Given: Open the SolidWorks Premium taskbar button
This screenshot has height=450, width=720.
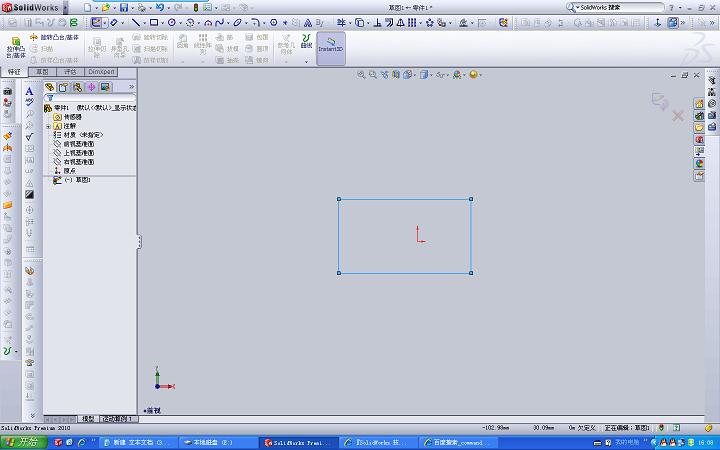Looking at the screenshot, I should (x=299, y=443).
